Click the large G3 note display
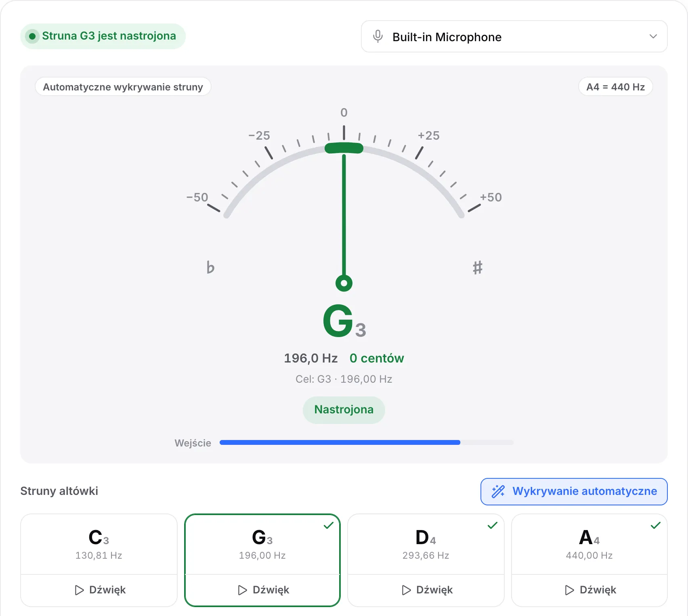 tap(344, 321)
